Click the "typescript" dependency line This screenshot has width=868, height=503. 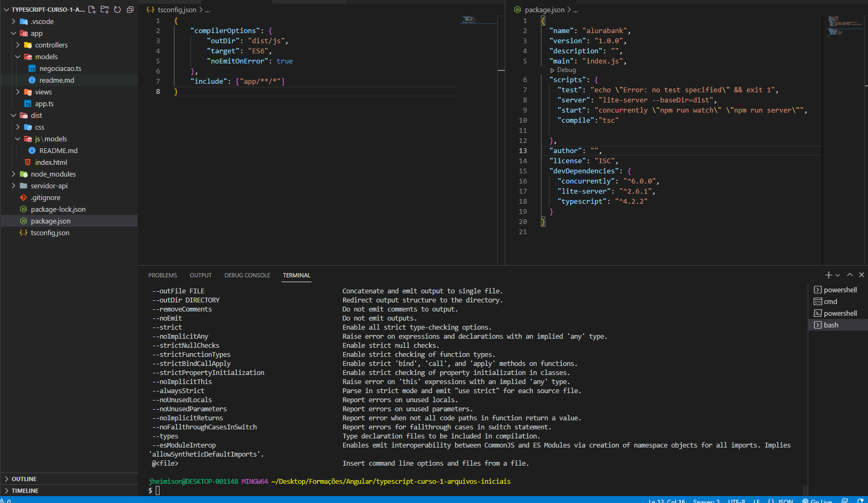click(x=602, y=202)
